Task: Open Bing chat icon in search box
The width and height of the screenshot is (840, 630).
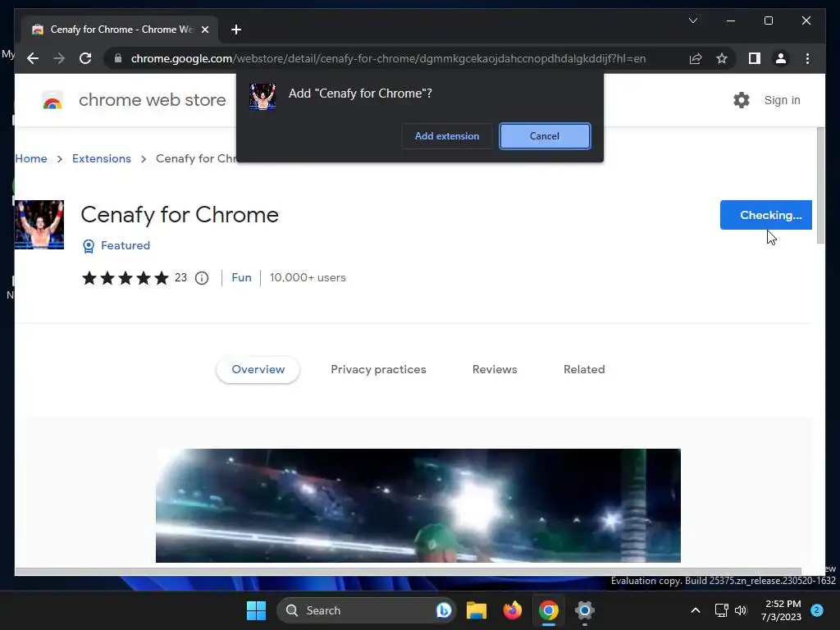Action: pos(444,610)
